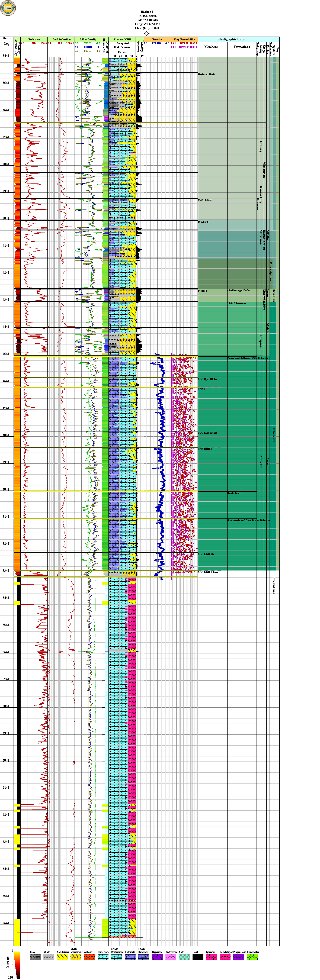Click the Gypsum purple legend icon

[x=157, y=957]
